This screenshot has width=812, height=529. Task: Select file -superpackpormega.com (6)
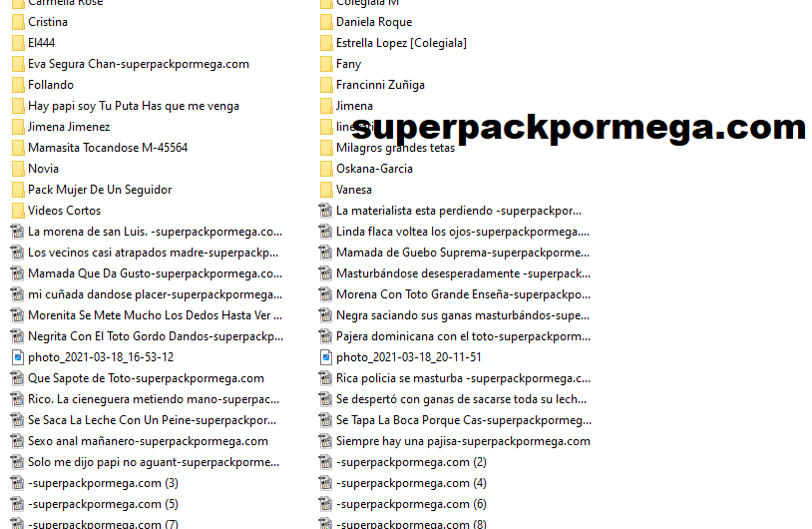[x=411, y=504]
